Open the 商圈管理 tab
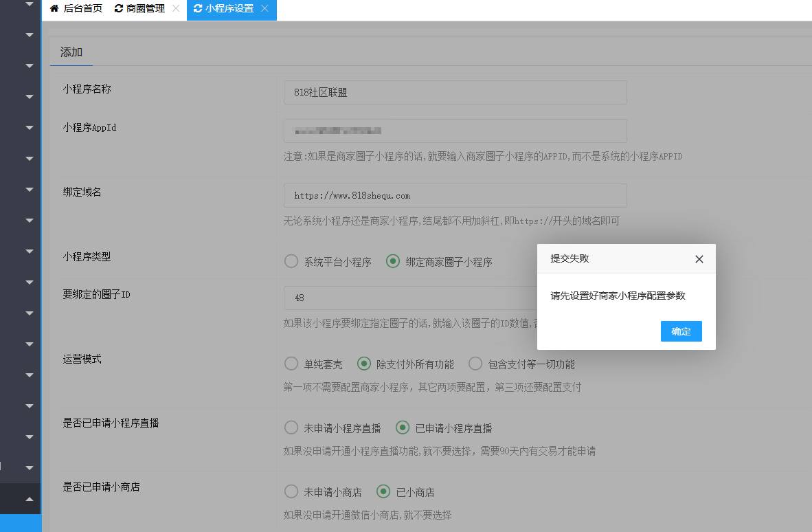This screenshot has width=812, height=532. 145,9
